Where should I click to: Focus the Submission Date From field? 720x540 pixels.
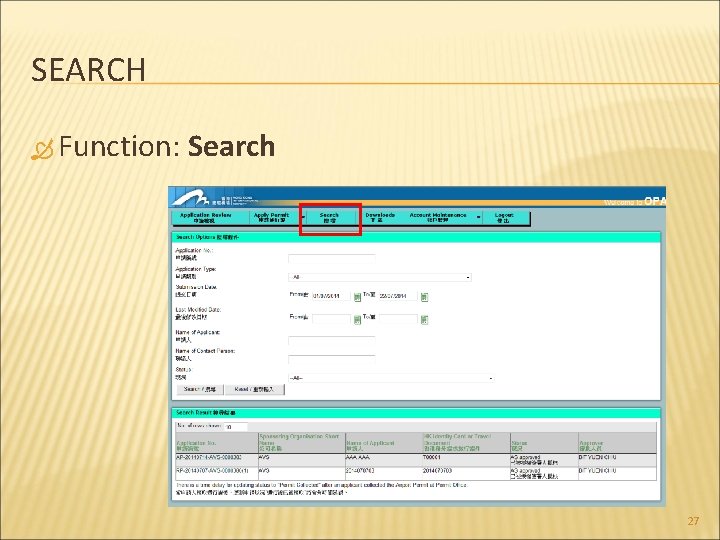(332, 296)
